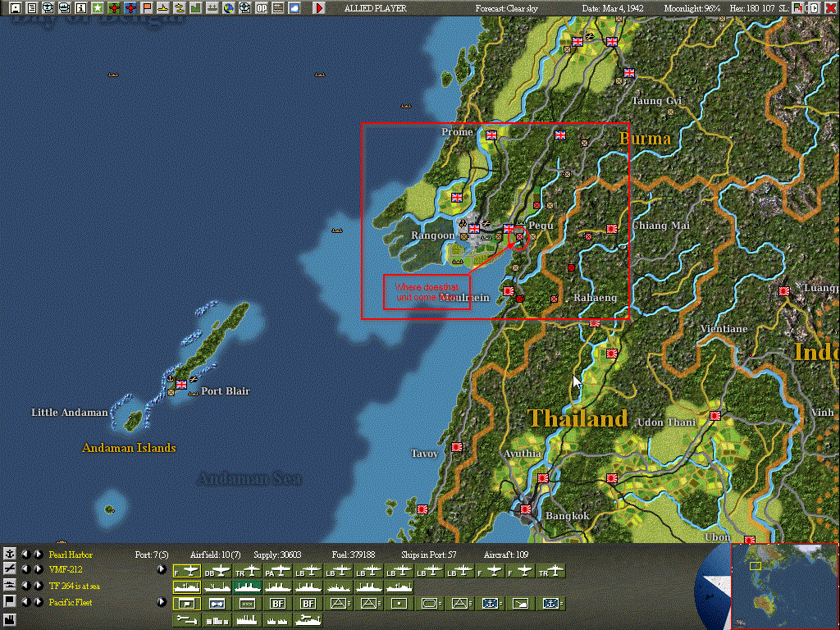This screenshot has width=840, height=630.
Task: Select the yellow-outlined headquarters unit icon
Action: pos(187,604)
